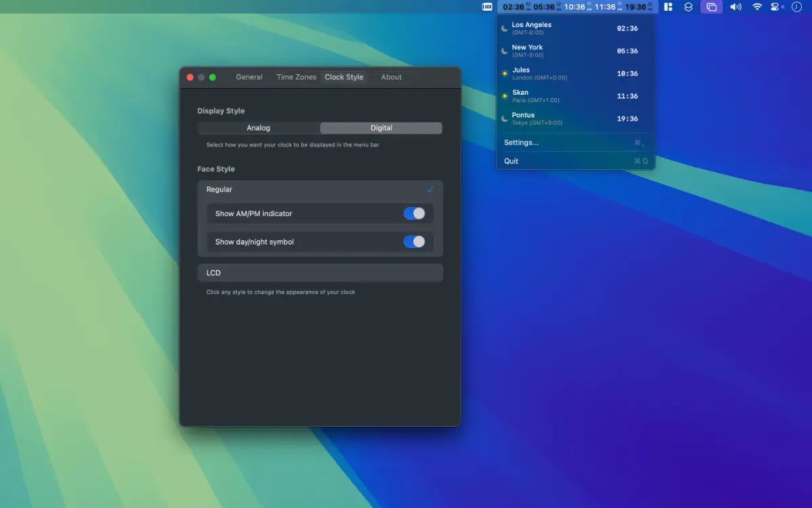Click the highlighted overlapping windows menu bar icon
The image size is (812, 508).
click(x=711, y=7)
